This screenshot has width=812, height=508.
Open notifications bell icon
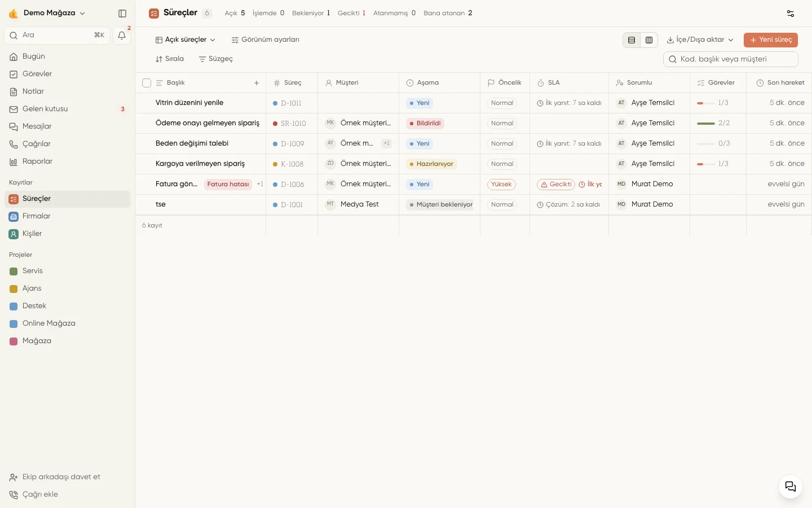pos(122,36)
